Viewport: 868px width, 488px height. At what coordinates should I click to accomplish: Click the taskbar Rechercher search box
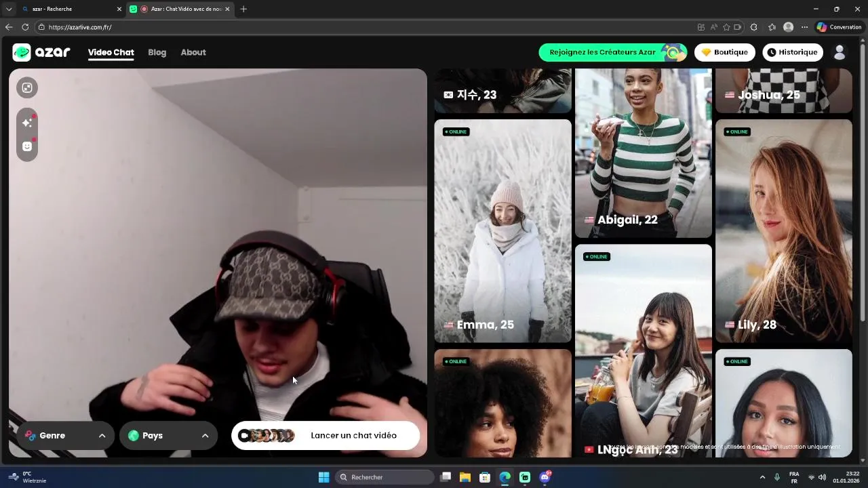[384, 477]
